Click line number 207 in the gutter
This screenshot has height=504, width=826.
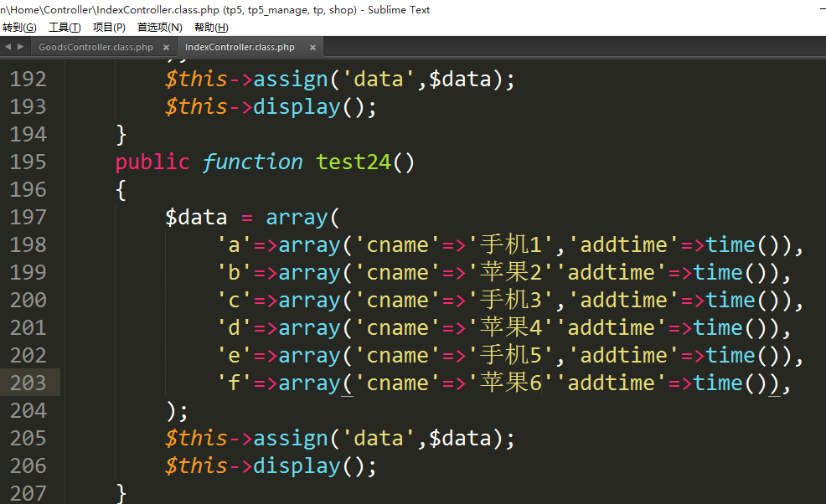28,493
